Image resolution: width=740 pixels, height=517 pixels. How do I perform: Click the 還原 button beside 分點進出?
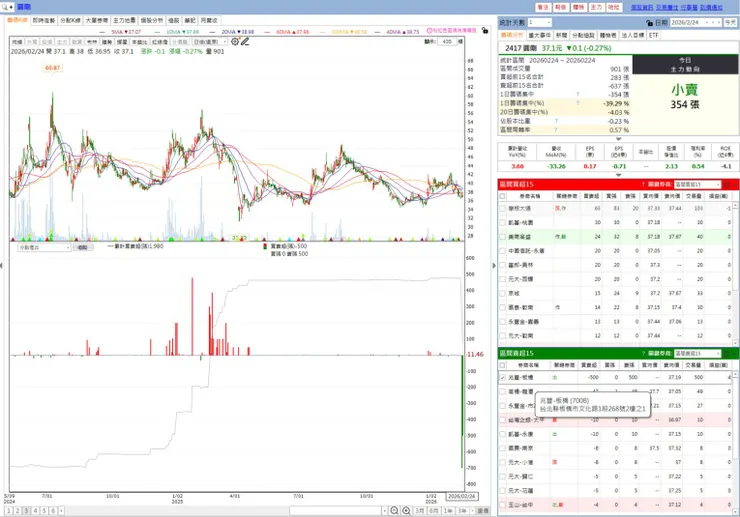point(83,247)
